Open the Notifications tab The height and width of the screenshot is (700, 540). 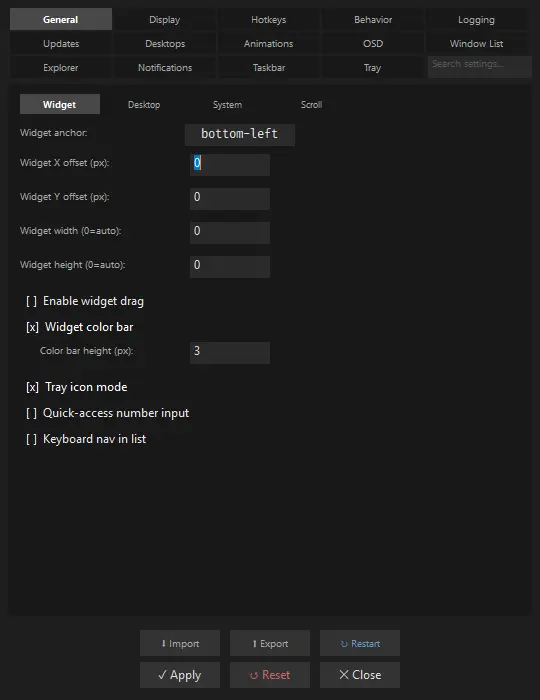click(165, 68)
